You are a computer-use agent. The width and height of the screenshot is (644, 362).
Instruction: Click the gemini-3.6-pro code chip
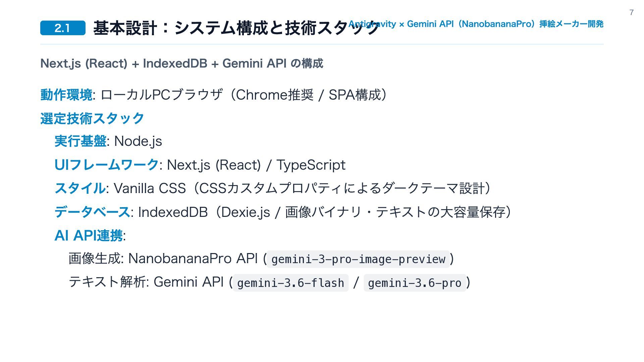pos(415,283)
